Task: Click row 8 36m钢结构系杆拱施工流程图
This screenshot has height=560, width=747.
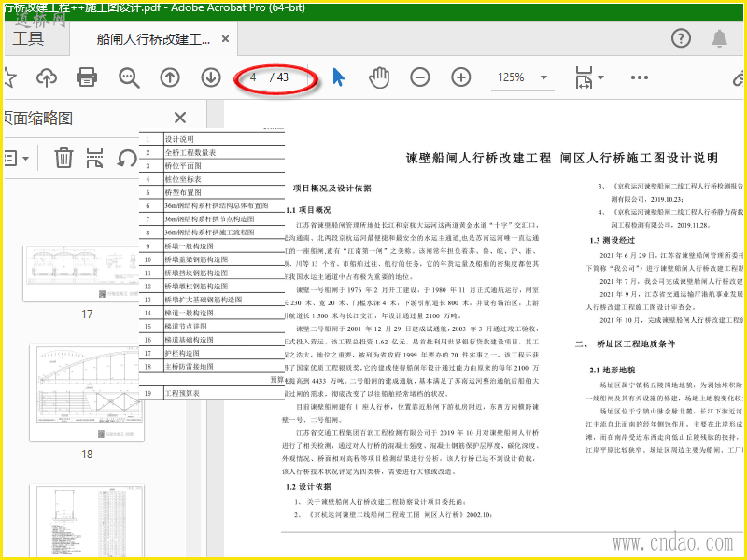Action: pyautogui.click(x=212, y=232)
